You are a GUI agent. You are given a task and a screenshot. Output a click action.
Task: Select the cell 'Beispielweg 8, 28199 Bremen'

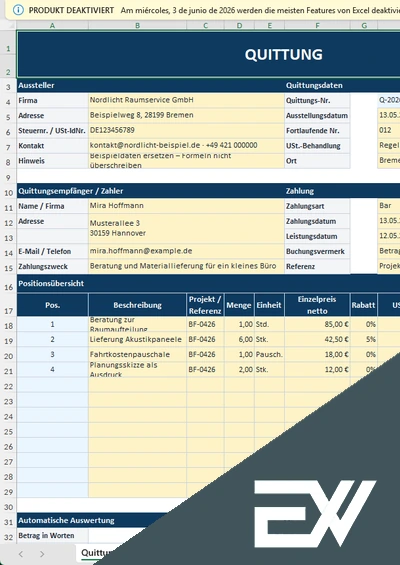pyautogui.click(x=186, y=115)
